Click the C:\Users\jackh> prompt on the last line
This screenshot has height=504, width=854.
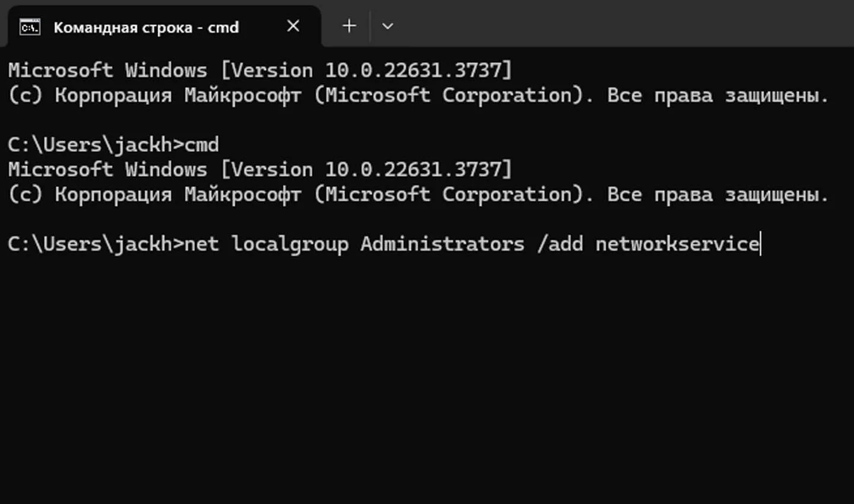(96, 244)
